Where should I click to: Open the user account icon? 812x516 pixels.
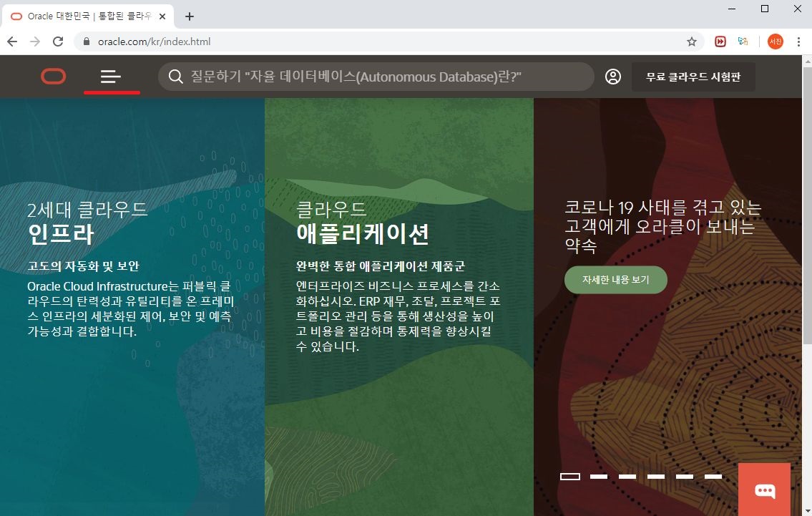click(x=612, y=77)
